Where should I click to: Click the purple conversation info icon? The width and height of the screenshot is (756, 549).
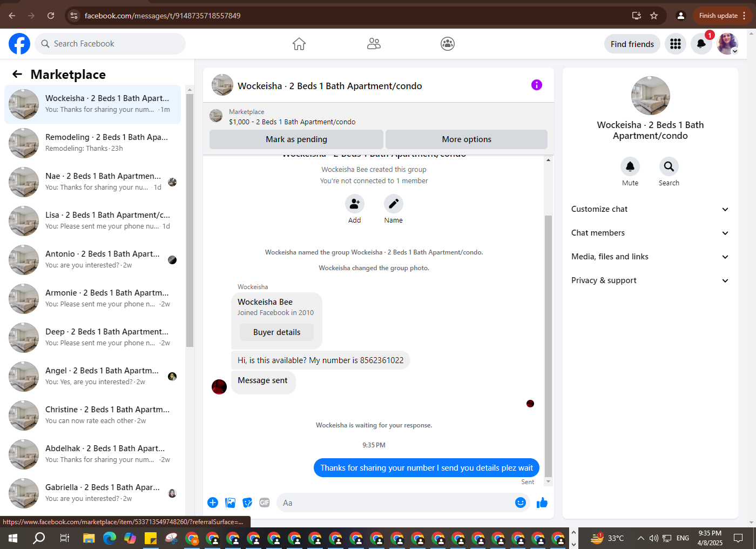(x=536, y=85)
